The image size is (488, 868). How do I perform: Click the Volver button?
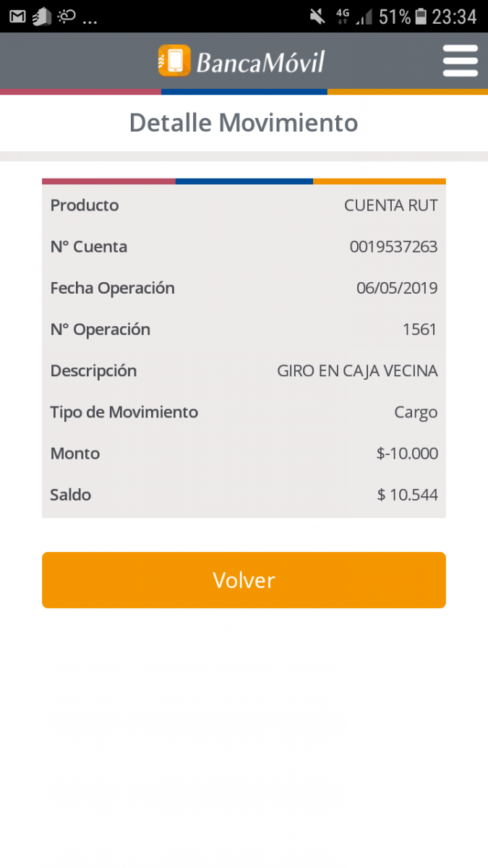[x=244, y=580]
